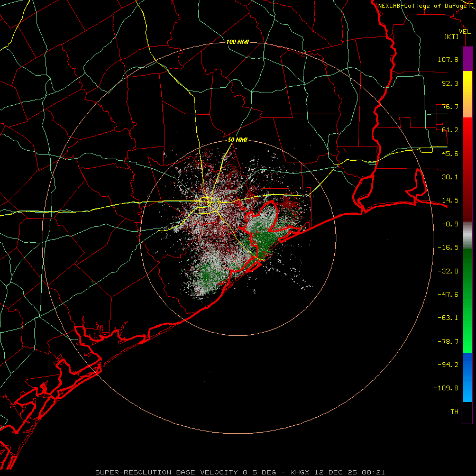Click the -16.5 velocity scale value
Image resolution: width=476 pixels, height=476 pixels.
pyautogui.click(x=448, y=248)
